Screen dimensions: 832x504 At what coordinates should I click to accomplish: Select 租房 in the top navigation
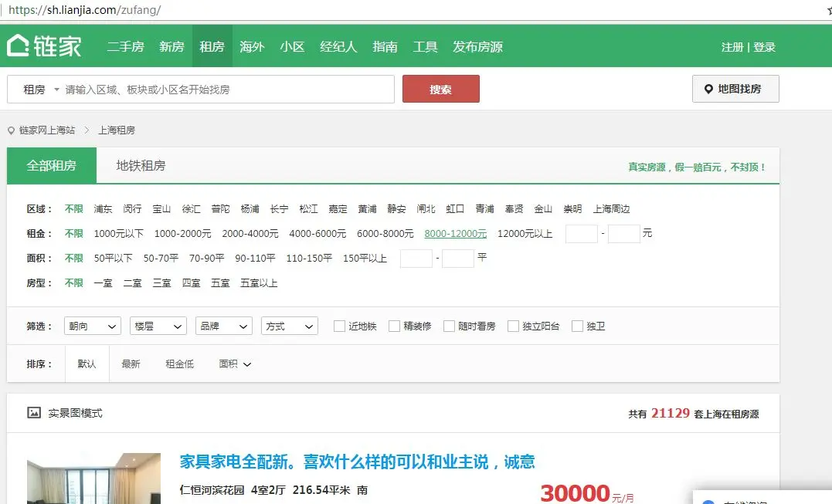[212, 46]
